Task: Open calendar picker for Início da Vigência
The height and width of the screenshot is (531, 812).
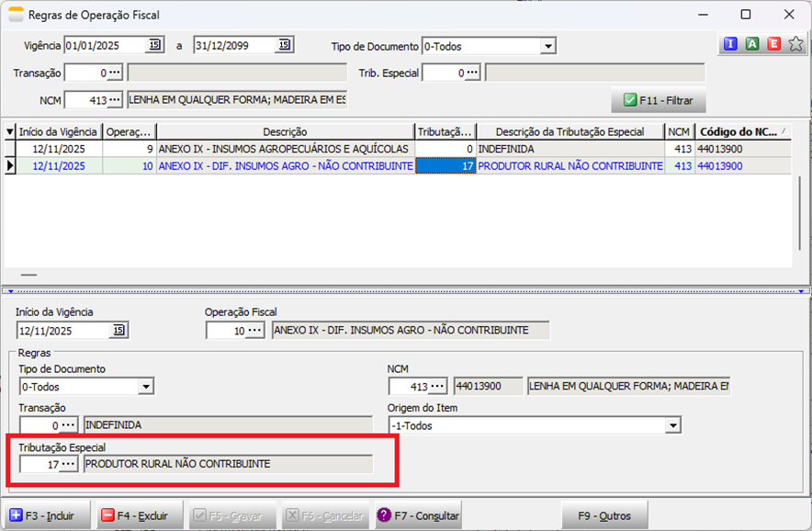Action: [x=118, y=331]
